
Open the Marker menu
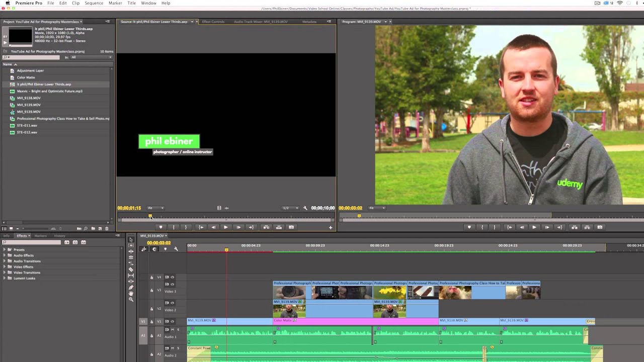pyautogui.click(x=115, y=3)
